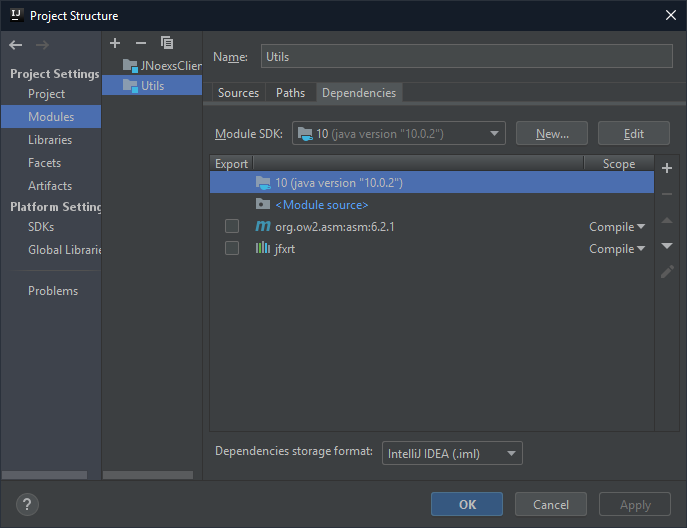Move dependency up with arrow icon
The height and width of the screenshot is (528, 687).
point(667,220)
